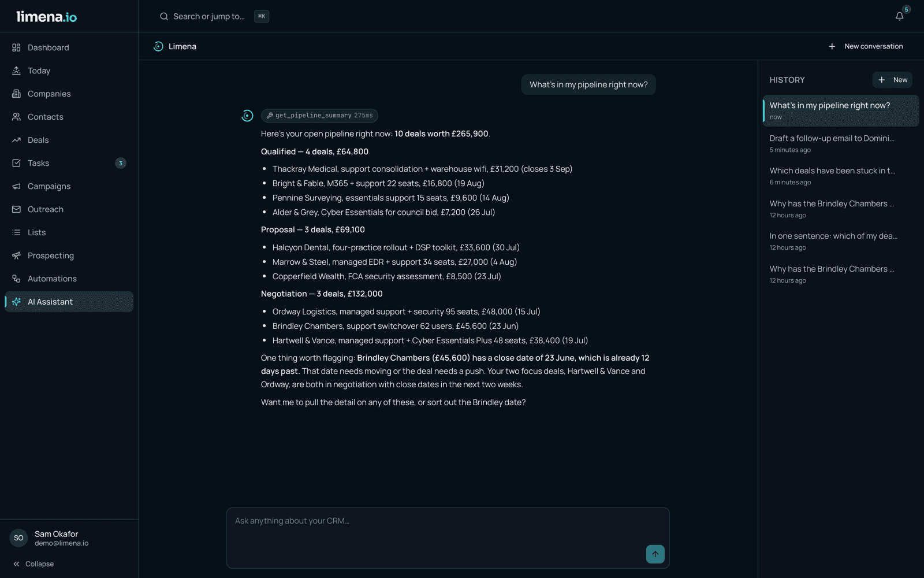
Task: Open Automations in the sidebar
Action: click(x=69, y=279)
